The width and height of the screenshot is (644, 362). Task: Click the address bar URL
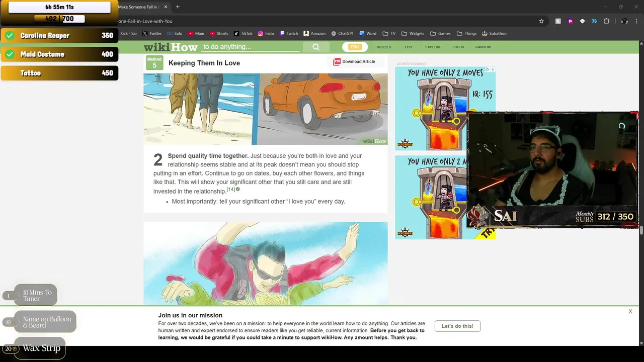coord(146,21)
